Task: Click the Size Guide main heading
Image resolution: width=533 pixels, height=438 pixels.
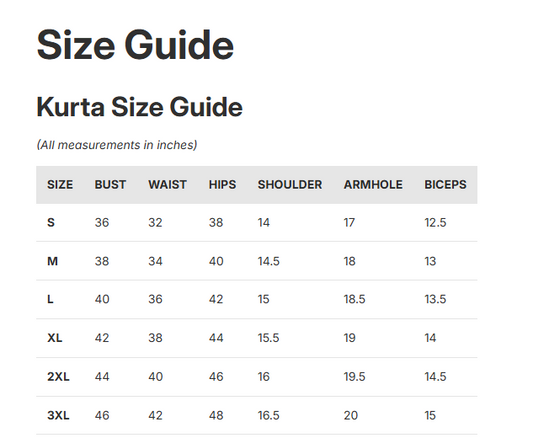Action: [135, 45]
